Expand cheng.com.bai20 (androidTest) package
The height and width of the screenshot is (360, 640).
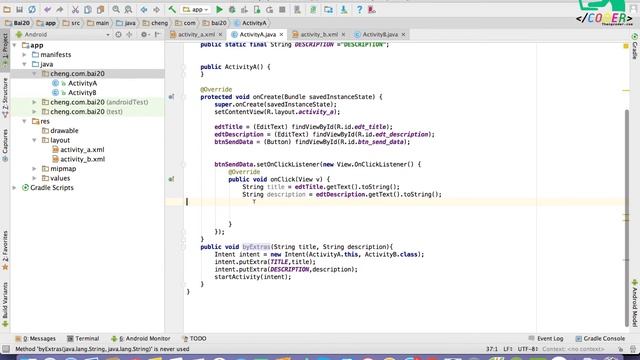coord(35,102)
